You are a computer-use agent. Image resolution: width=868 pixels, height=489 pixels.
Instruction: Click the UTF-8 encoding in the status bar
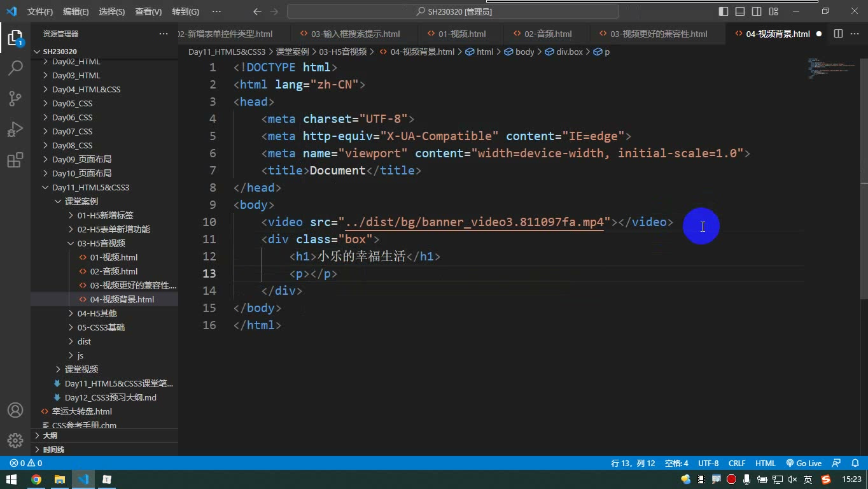click(708, 464)
